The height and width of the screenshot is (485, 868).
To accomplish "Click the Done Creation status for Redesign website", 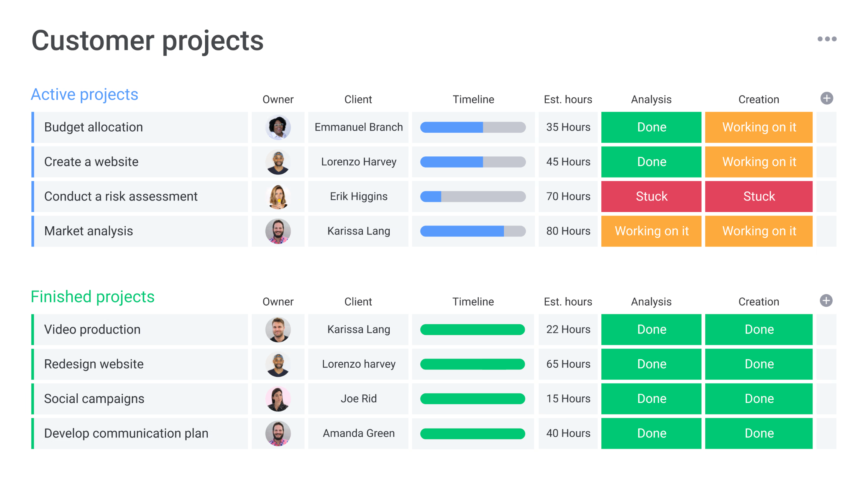I will click(x=759, y=364).
